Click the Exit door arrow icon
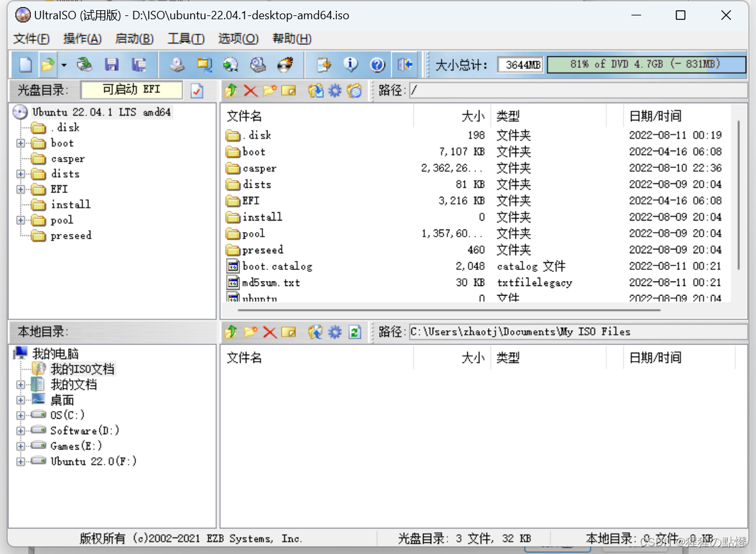The height and width of the screenshot is (554, 756). 404,65
